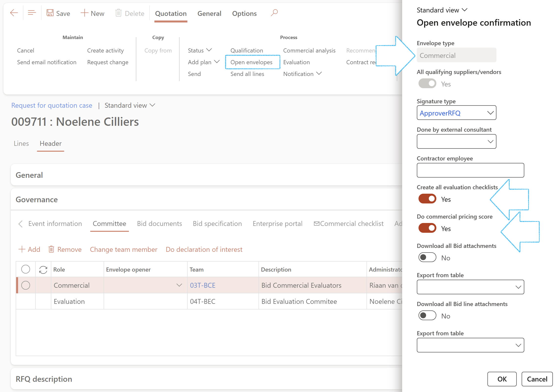Viewport: 559px width, 392px height.
Task: Click the search magnifier icon
Action: coord(274,12)
